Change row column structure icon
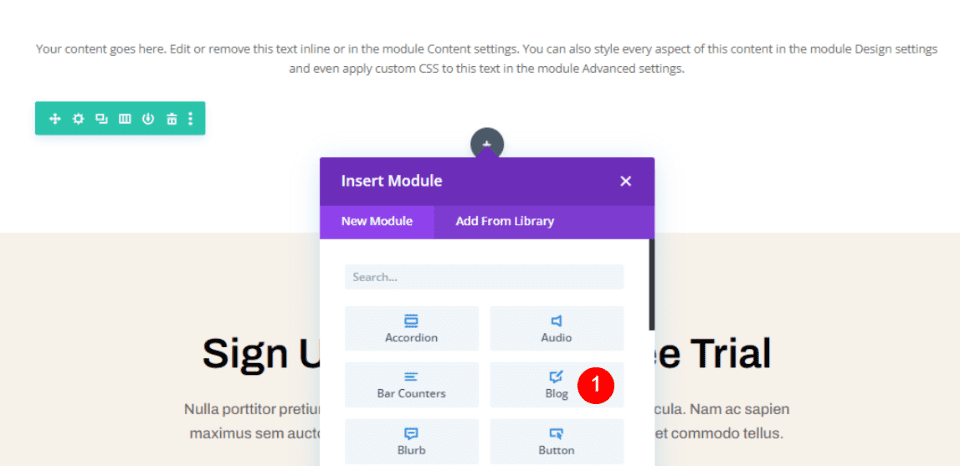This screenshot has width=960, height=466. click(x=125, y=119)
